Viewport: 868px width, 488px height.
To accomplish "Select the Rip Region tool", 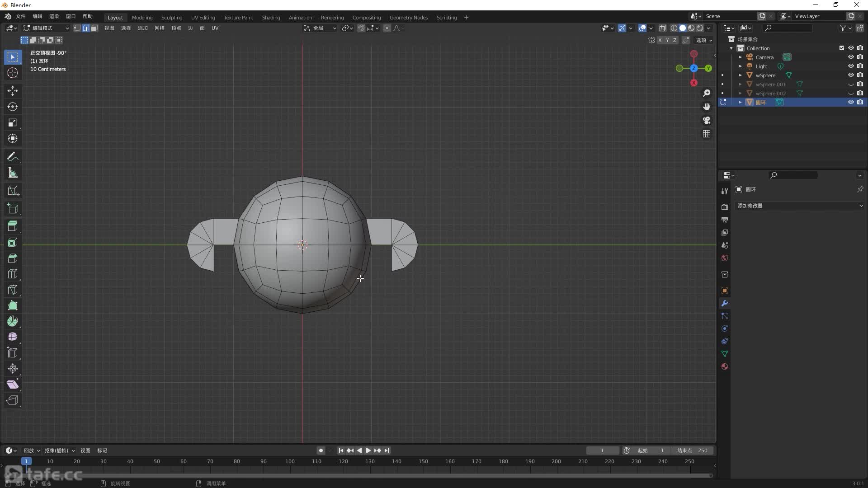I will pyautogui.click(x=13, y=400).
